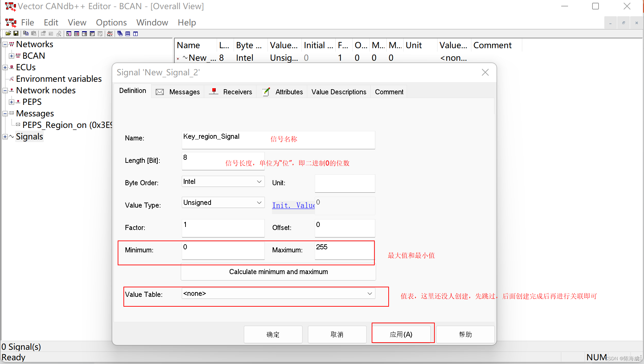Image resolution: width=644 pixels, height=364 pixels.
Task: Click the Copy toolbar icon
Action: point(25,33)
